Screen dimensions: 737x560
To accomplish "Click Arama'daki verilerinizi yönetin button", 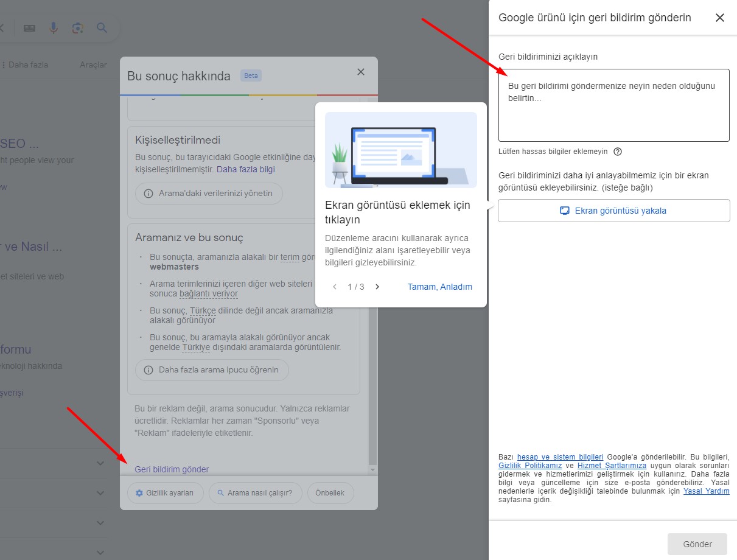I will (209, 194).
